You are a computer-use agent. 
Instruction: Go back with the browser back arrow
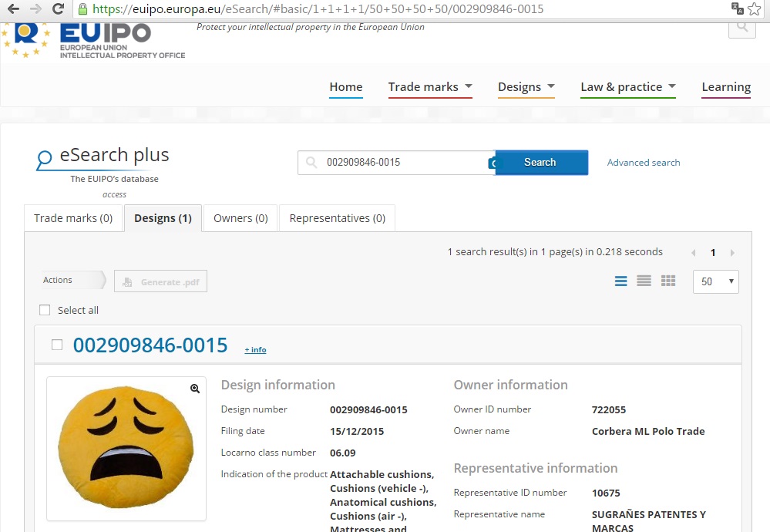point(13,8)
